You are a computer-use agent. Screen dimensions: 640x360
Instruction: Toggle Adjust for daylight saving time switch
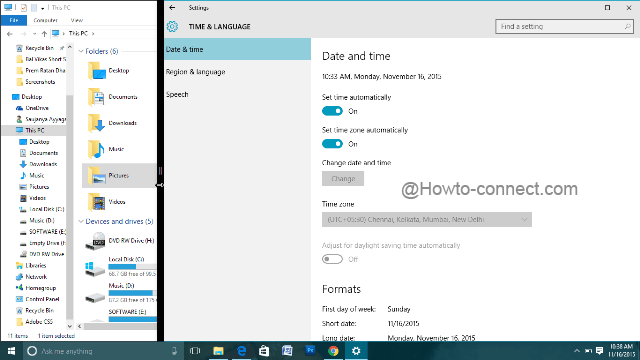coord(332,259)
